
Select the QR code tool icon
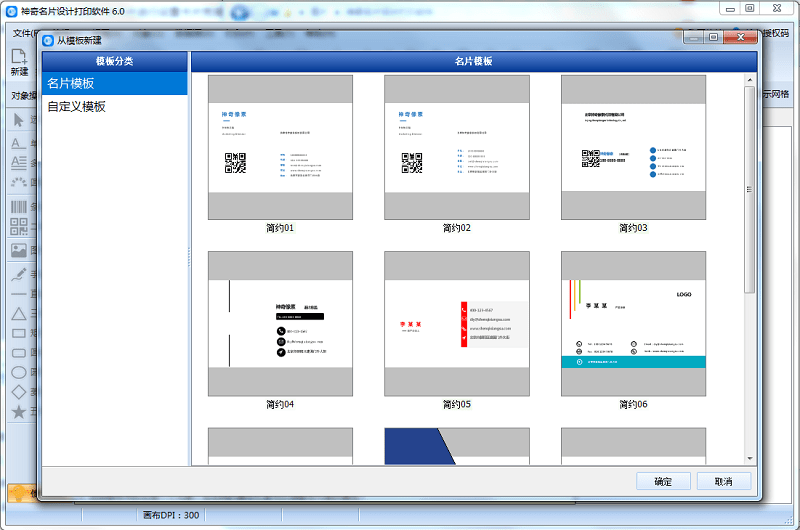point(19,226)
